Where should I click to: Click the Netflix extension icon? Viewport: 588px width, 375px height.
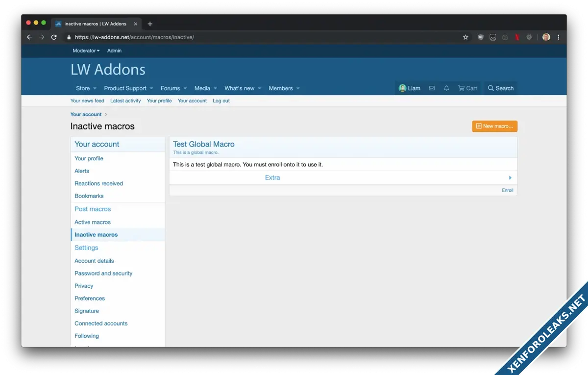coord(517,37)
